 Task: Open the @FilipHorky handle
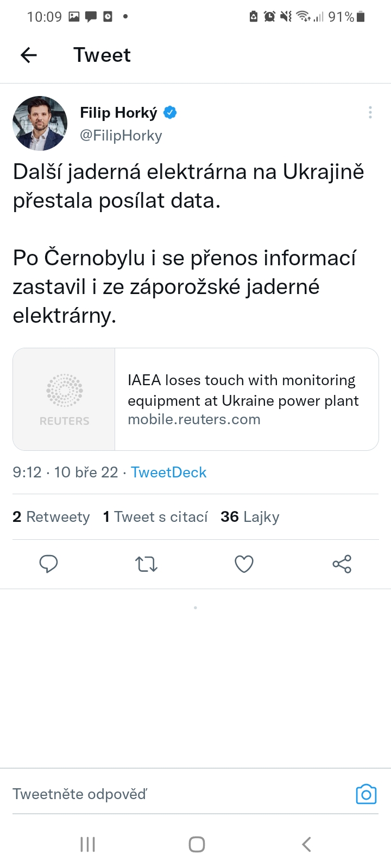coord(121,135)
